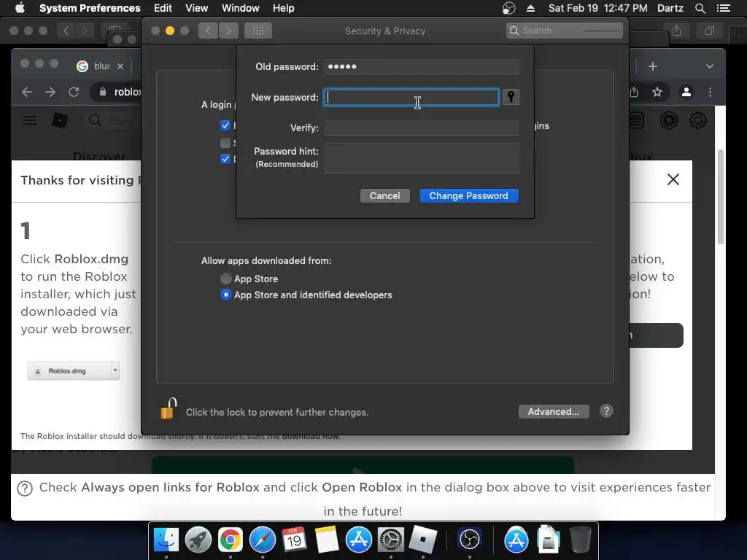Open Roblox Robux hexagon icon
This screenshot has height=560, width=747.
(x=669, y=120)
